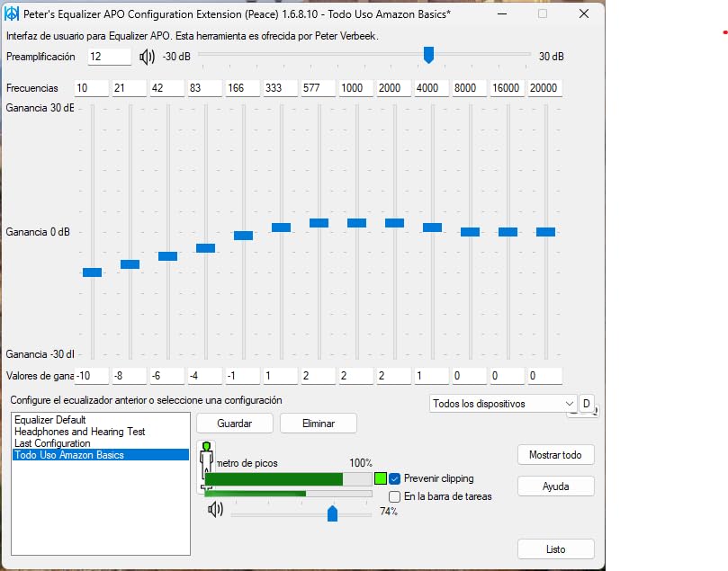This screenshot has width=728, height=571.
Task: Click the Mostrar todo button
Action: pyautogui.click(x=555, y=455)
